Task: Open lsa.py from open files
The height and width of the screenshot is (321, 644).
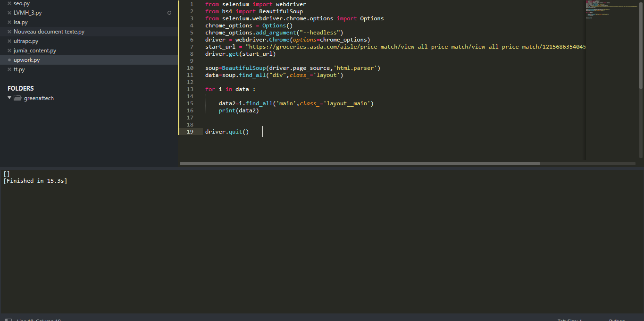Action: (x=21, y=22)
